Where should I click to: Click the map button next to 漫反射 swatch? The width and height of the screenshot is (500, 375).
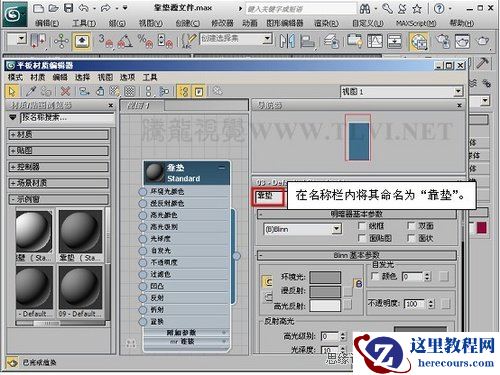(x=348, y=291)
